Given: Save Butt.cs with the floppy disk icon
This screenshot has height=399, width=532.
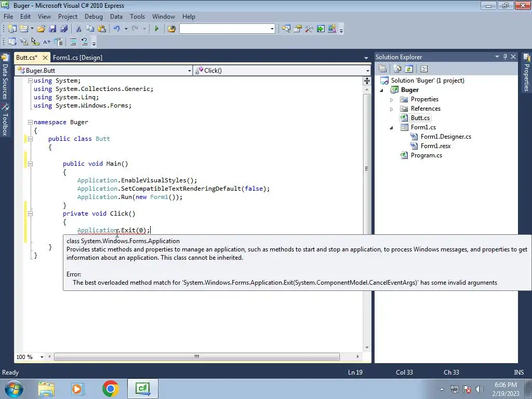Looking at the screenshot, I should (x=52, y=29).
